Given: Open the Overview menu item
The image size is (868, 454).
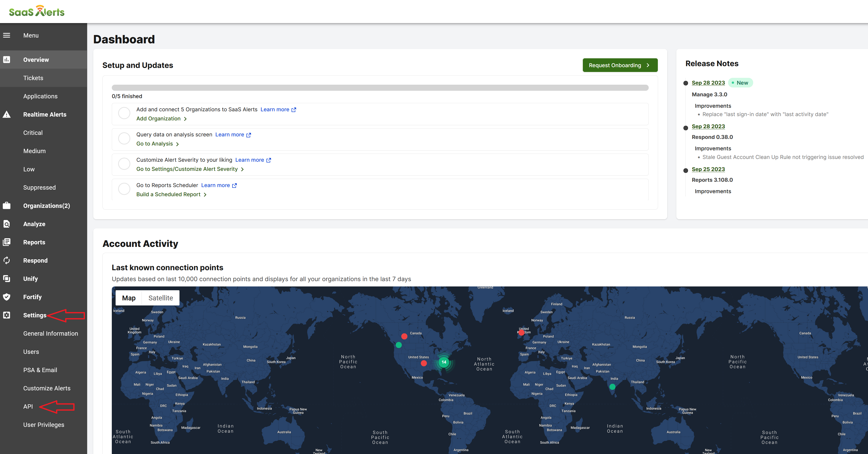Looking at the screenshot, I should pyautogui.click(x=43, y=60).
